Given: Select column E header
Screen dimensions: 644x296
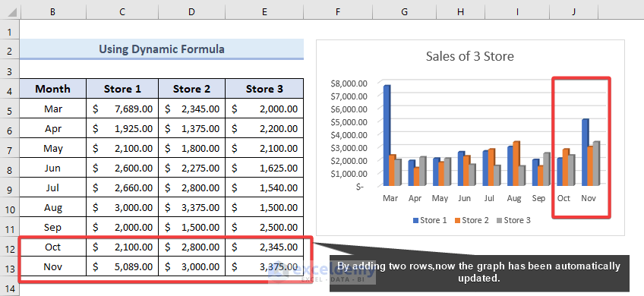Looking at the screenshot, I should click(x=264, y=12).
